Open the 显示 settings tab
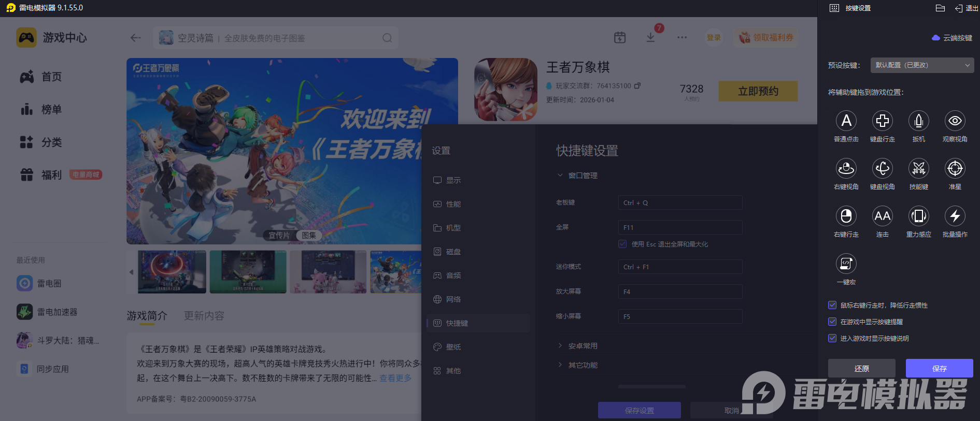Screen dimensions: 980x421 478,180
